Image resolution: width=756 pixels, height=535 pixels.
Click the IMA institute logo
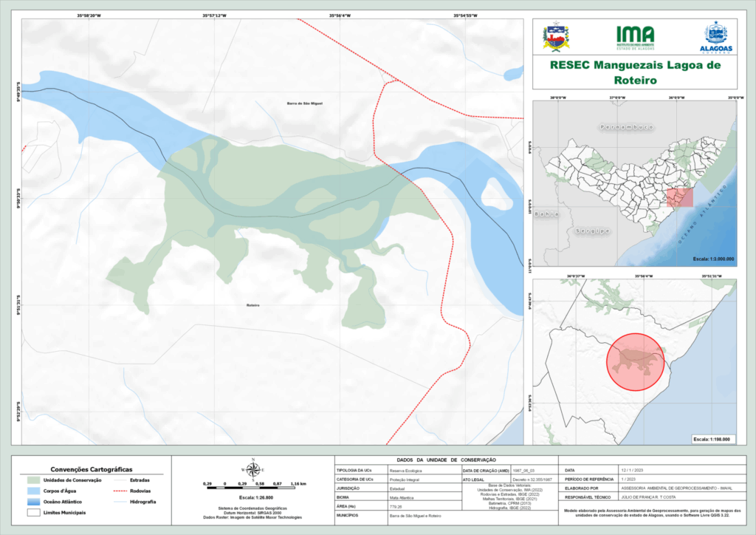pos(635,36)
